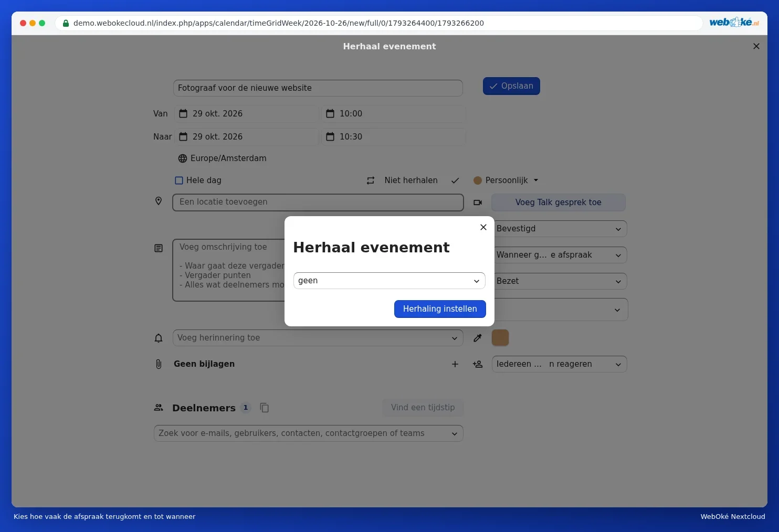The width and height of the screenshot is (779, 532).
Task: Add an attachment with the plus icon
Action: pyautogui.click(x=455, y=364)
